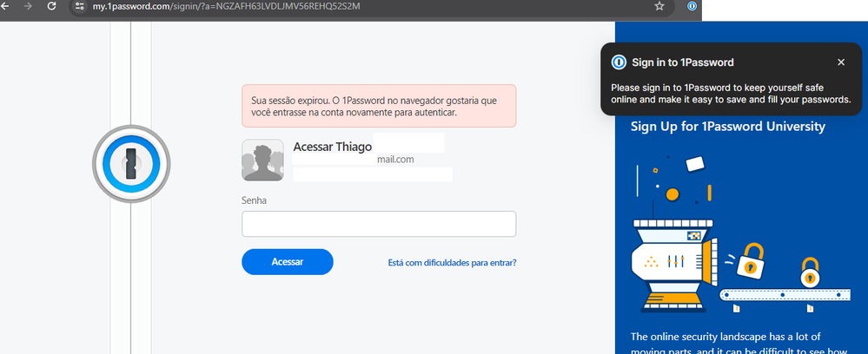The width and height of the screenshot is (868, 354).
Task: Select the my.1password.com address bar URL
Action: tap(226, 6)
